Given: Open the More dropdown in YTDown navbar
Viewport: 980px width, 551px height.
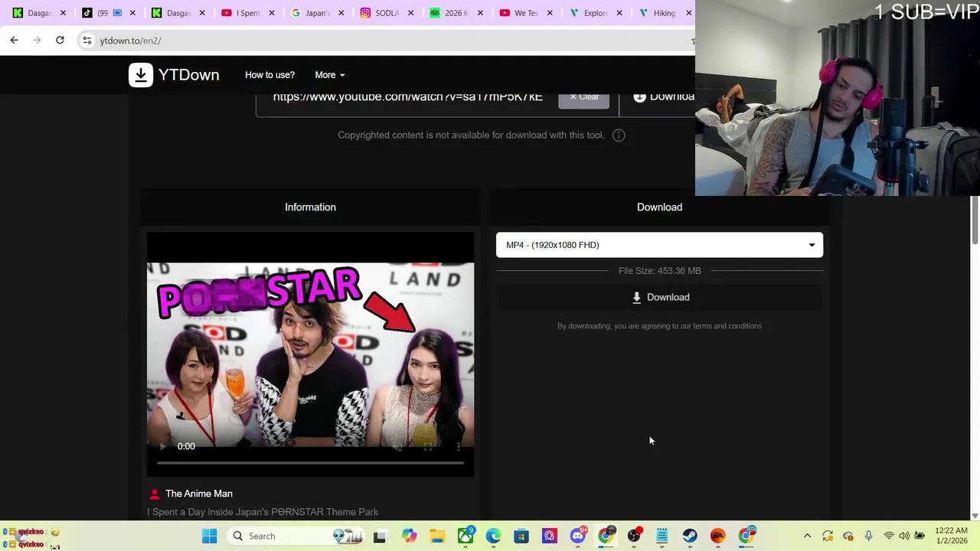Looking at the screenshot, I should pyautogui.click(x=330, y=75).
